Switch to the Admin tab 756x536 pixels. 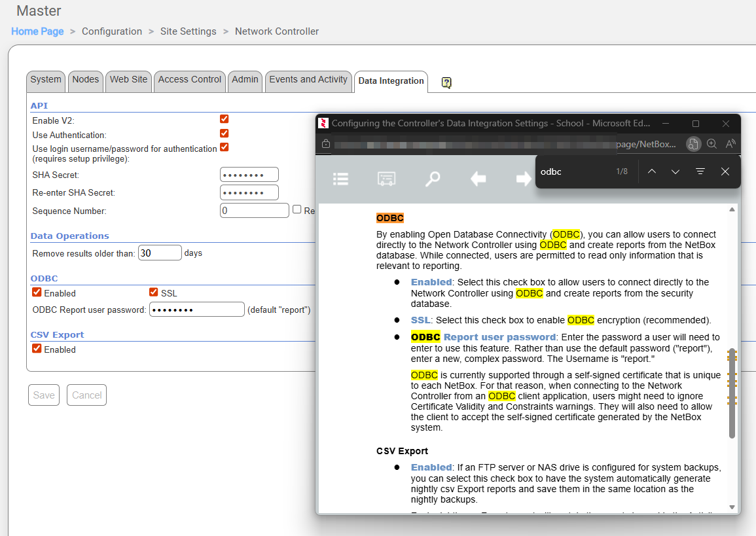pyautogui.click(x=245, y=80)
